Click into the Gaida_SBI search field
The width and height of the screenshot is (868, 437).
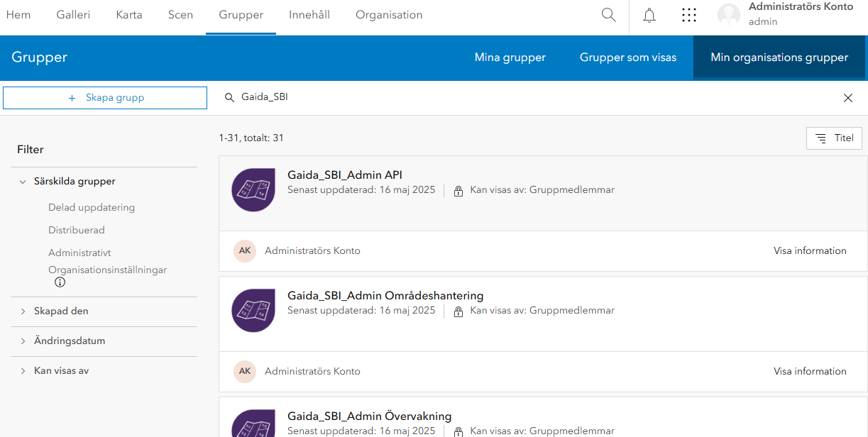[497, 97]
